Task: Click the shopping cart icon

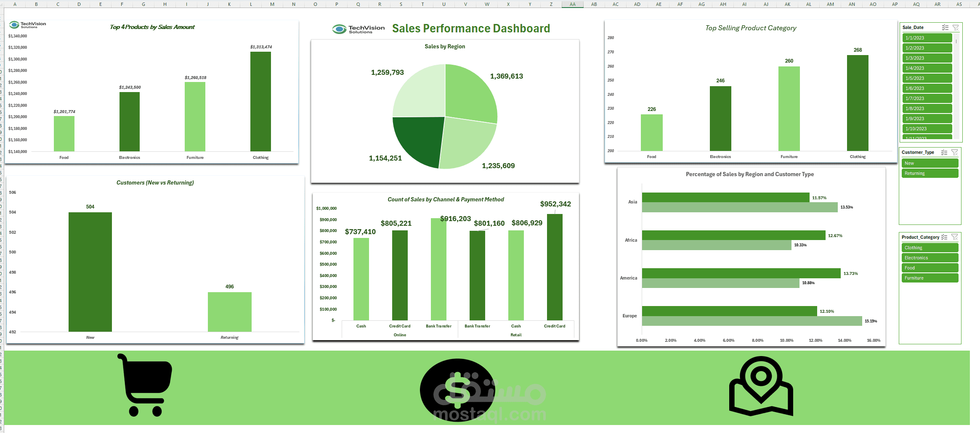Action: pyautogui.click(x=145, y=385)
